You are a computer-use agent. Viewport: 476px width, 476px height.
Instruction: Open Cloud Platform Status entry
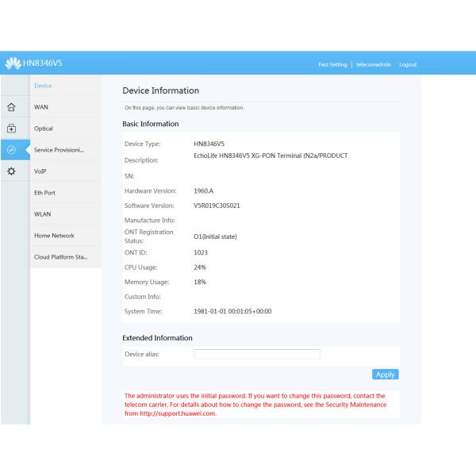coord(60,257)
